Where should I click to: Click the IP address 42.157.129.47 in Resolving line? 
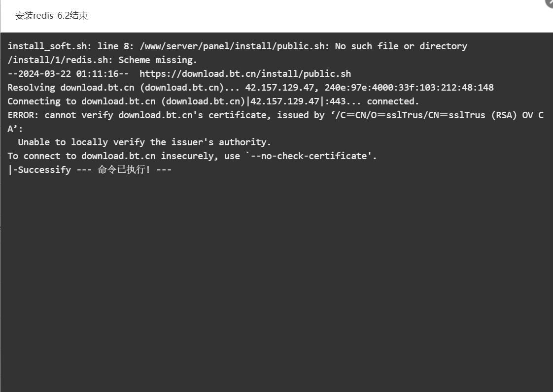279,88
